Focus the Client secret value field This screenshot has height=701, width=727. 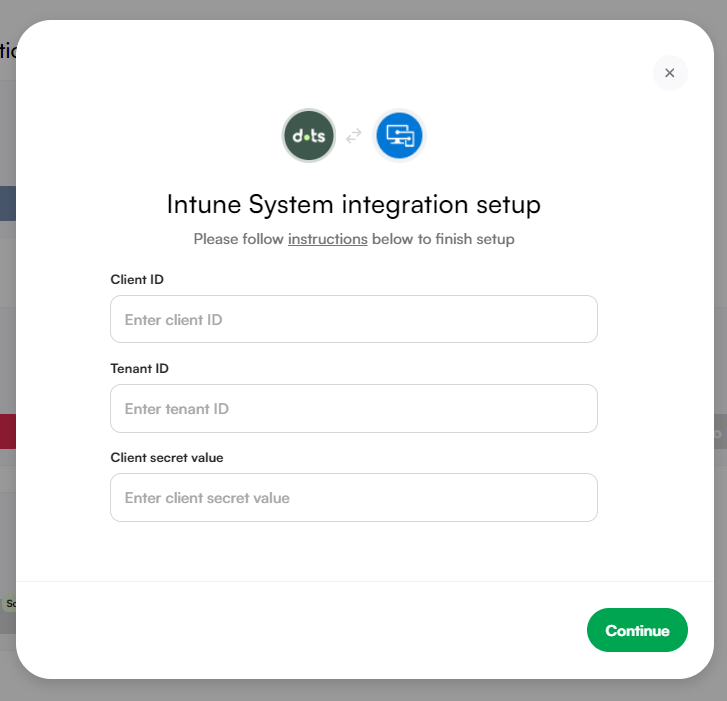(x=354, y=497)
